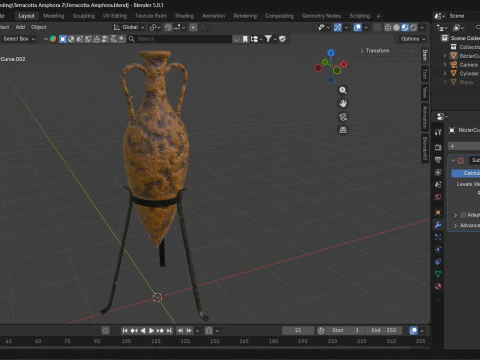Select wireframe viewport shading

(388, 27)
